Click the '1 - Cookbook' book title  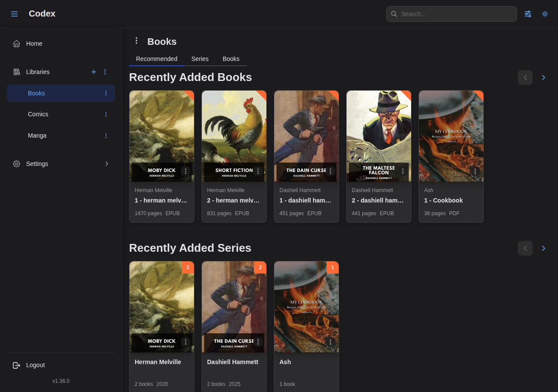[443, 200]
